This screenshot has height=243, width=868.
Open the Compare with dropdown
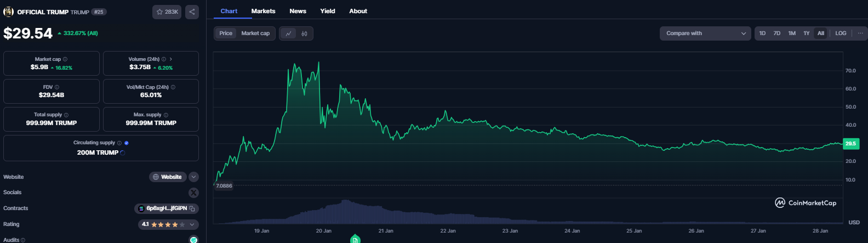click(x=705, y=33)
